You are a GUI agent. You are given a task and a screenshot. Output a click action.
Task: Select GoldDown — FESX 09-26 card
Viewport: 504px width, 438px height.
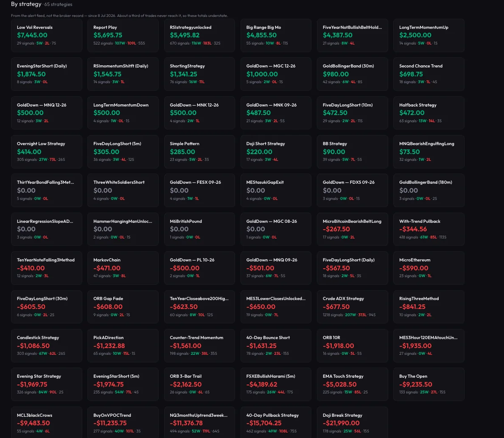(x=199, y=191)
